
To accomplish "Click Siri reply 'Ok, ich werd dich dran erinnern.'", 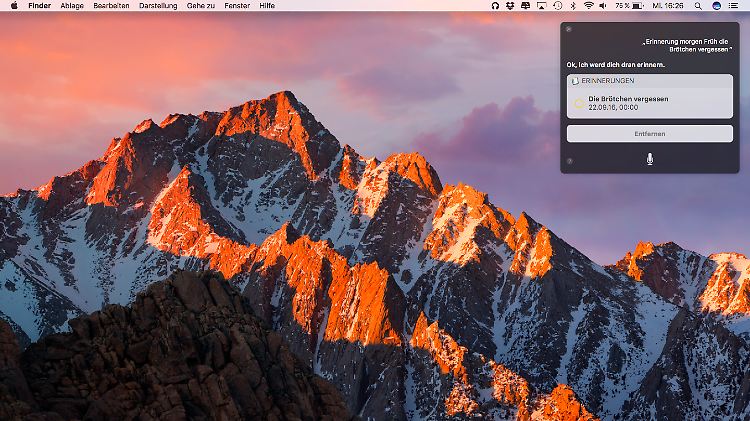I will 616,65.
